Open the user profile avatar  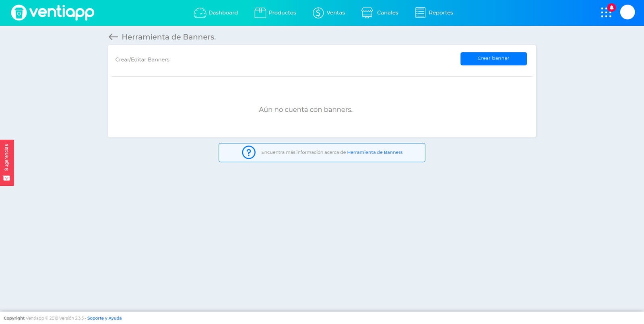tap(627, 12)
